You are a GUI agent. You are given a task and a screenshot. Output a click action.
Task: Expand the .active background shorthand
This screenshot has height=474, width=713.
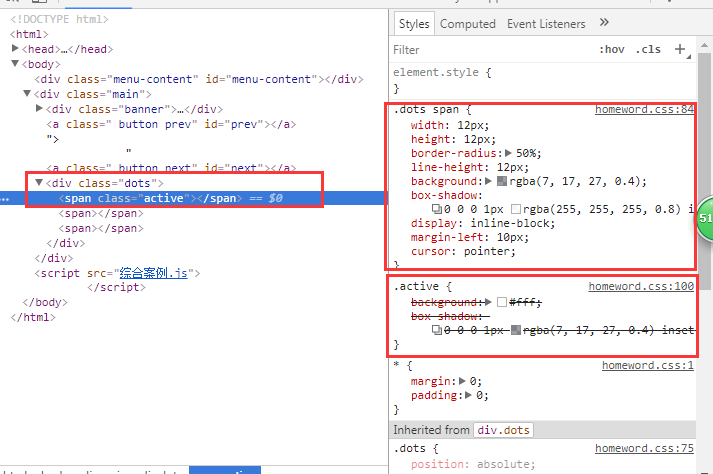[488, 302]
